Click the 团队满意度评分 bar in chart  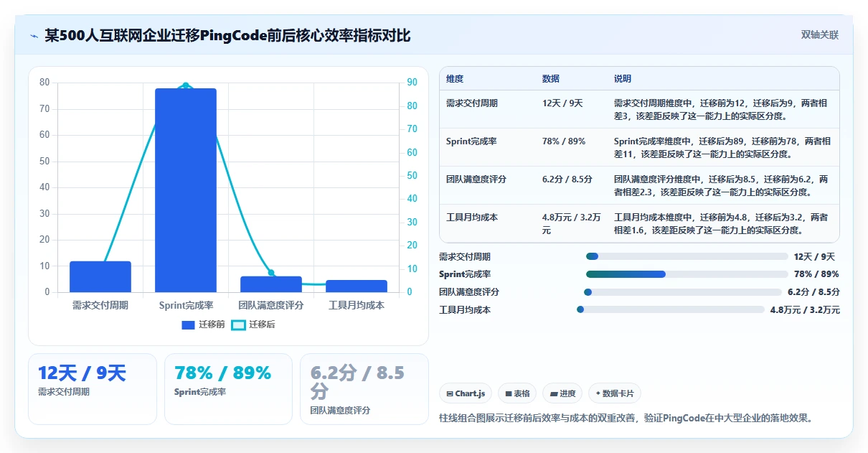[x=271, y=284]
